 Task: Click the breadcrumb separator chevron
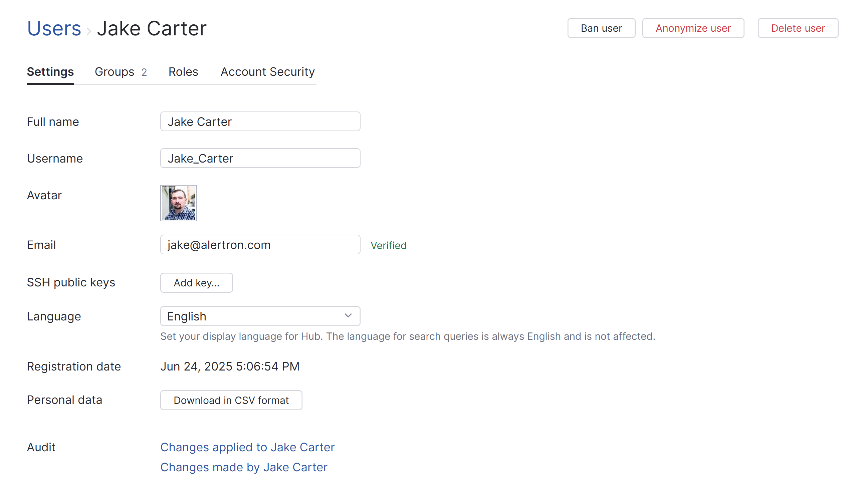click(89, 30)
